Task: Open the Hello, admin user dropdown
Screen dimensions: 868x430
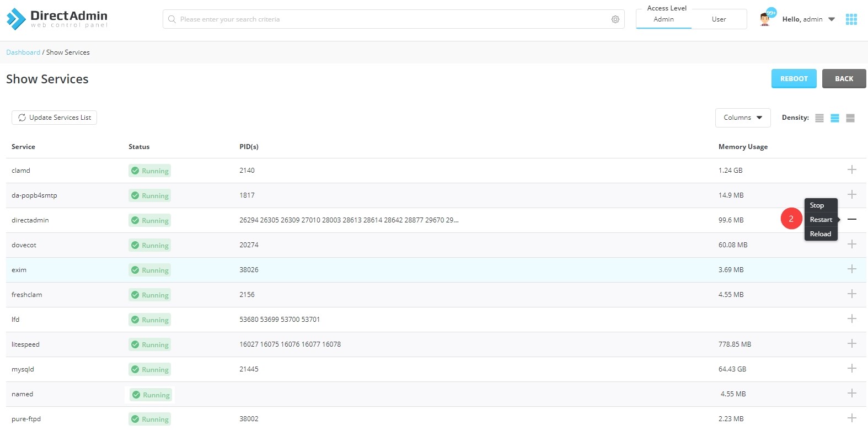Action: (x=808, y=19)
